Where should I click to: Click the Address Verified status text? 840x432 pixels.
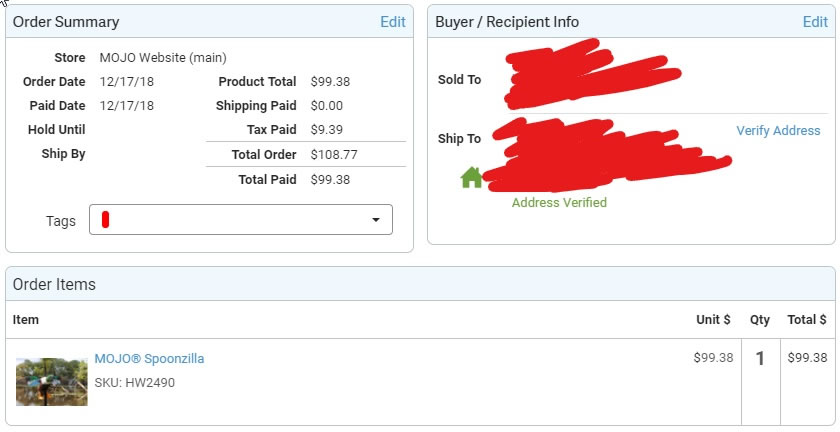coord(559,202)
